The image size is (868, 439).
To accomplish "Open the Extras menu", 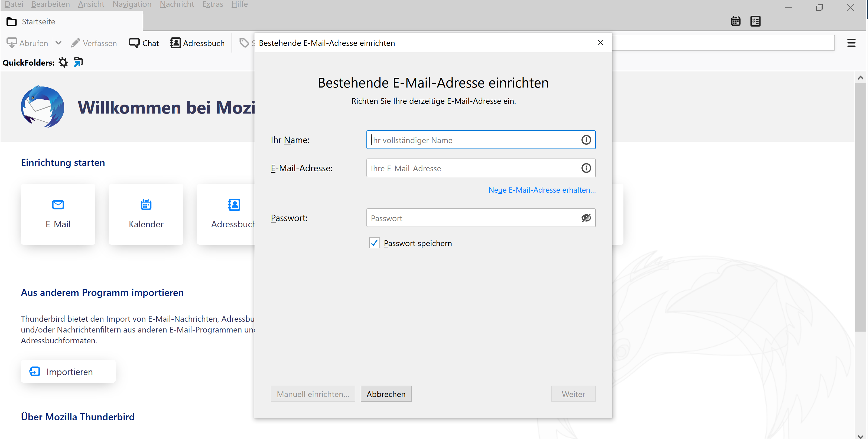I will coord(213,4).
